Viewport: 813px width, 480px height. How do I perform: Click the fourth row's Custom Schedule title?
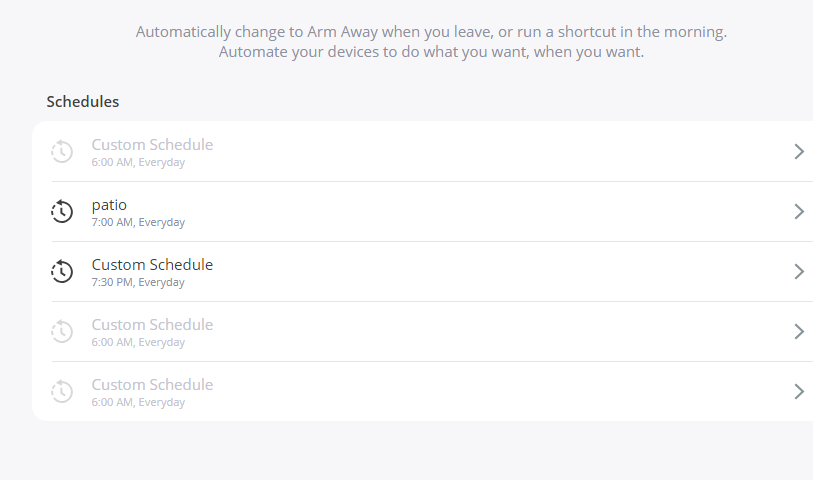tap(152, 324)
